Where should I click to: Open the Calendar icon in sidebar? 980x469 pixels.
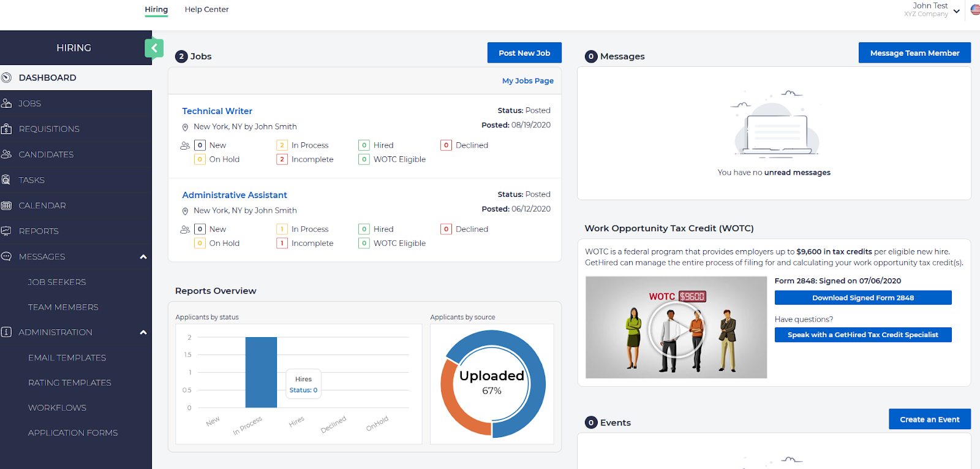(x=7, y=205)
